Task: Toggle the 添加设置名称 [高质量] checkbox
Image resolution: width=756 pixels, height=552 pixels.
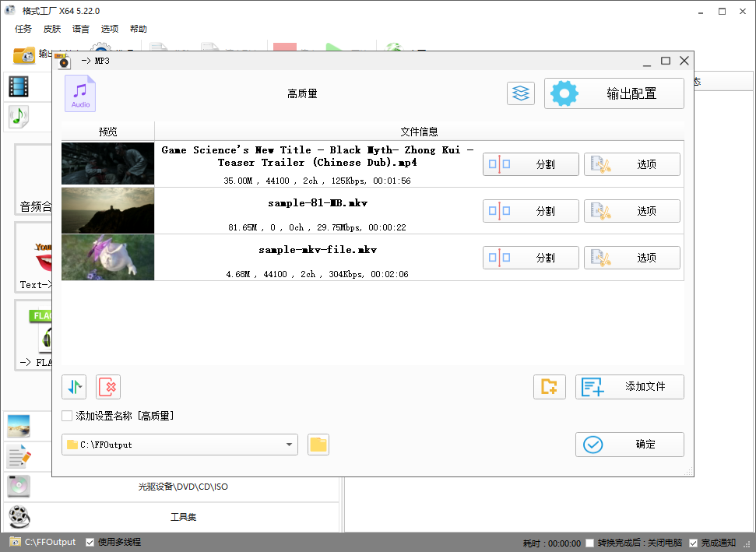Action: pos(67,415)
